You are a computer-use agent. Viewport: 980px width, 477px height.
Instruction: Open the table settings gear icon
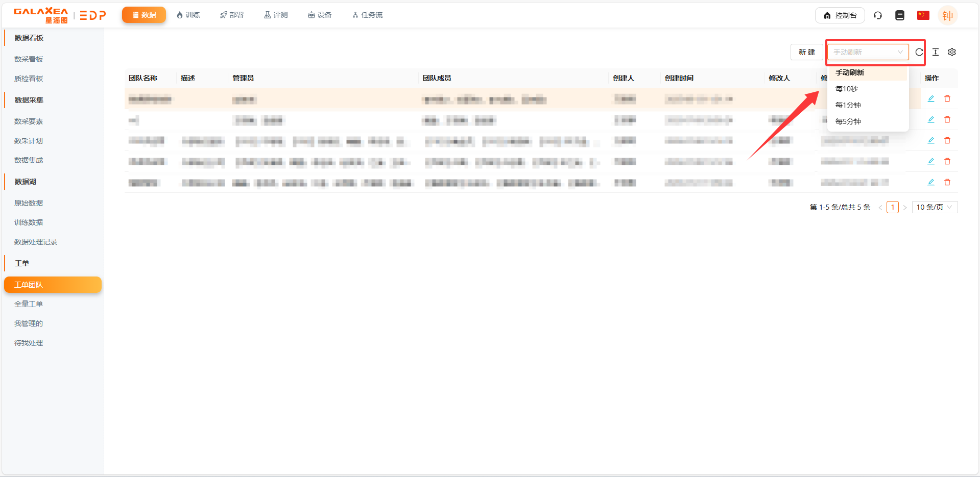[x=951, y=52]
